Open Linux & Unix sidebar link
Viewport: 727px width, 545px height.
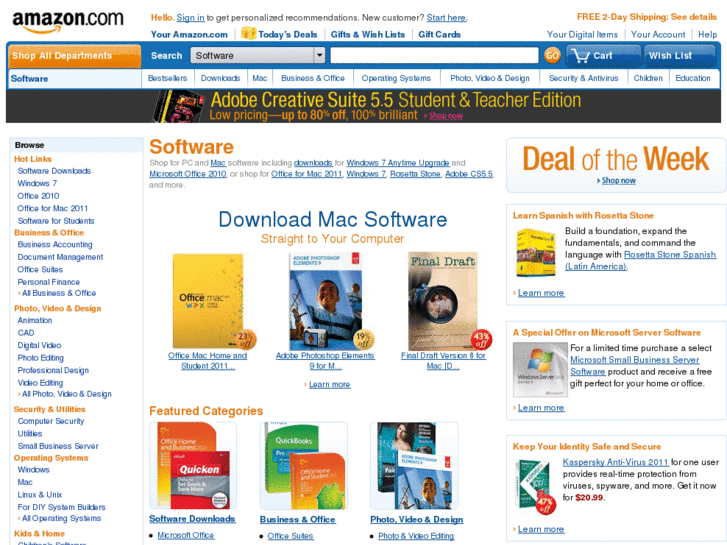pos(40,494)
